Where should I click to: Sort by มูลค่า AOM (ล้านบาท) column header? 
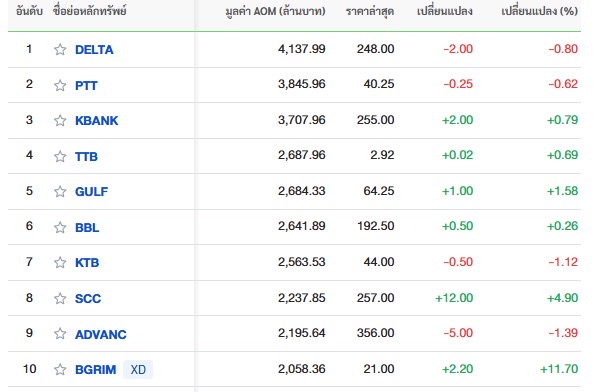point(275,11)
